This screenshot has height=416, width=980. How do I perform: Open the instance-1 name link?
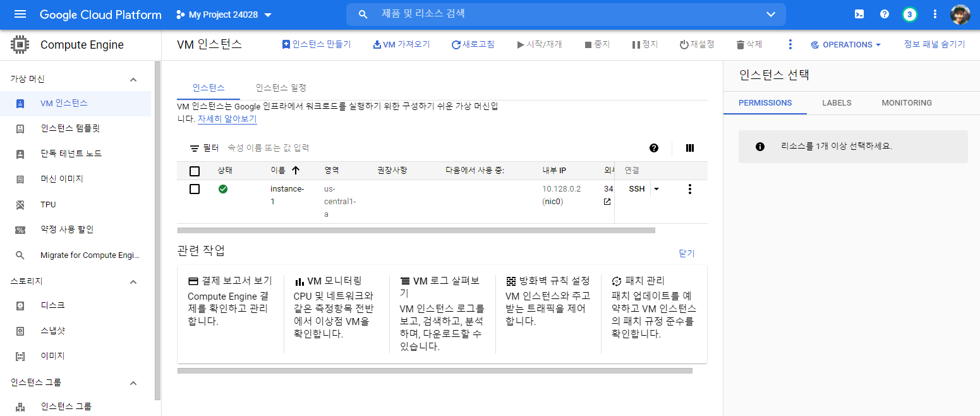[x=287, y=195]
